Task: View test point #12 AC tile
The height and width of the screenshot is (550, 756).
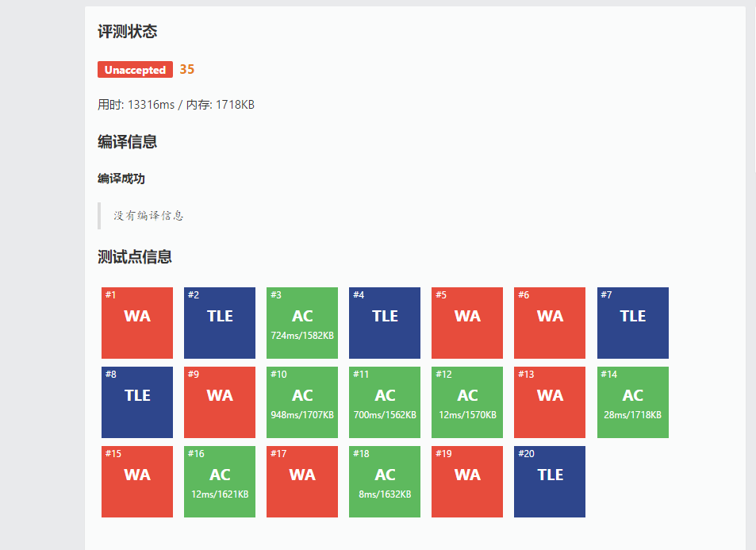Action: [467, 402]
